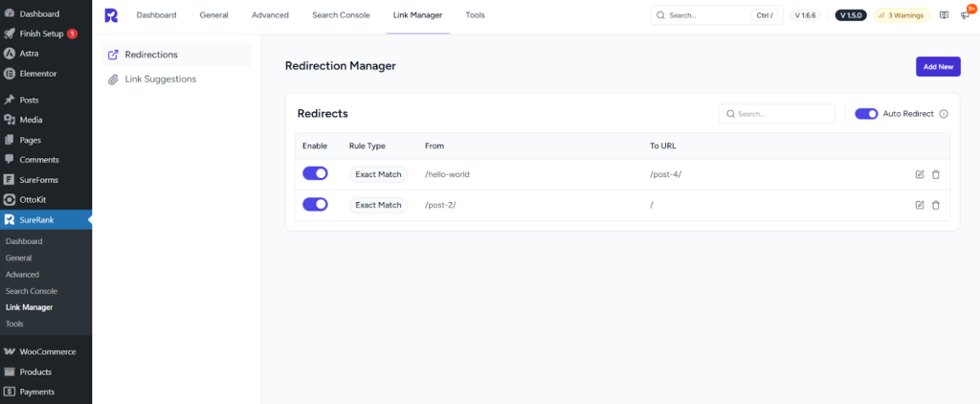Edit the /hello-world redirect
This screenshot has height=404, width=980.
pyautogui.click(x=920, y=174)
